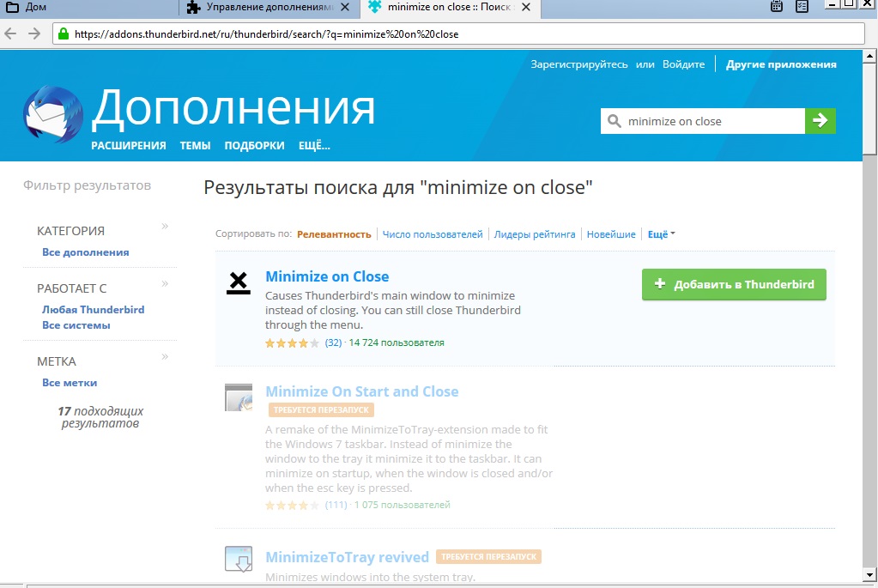
Task: Click the green padlock security icon
Action: (64, 34)
